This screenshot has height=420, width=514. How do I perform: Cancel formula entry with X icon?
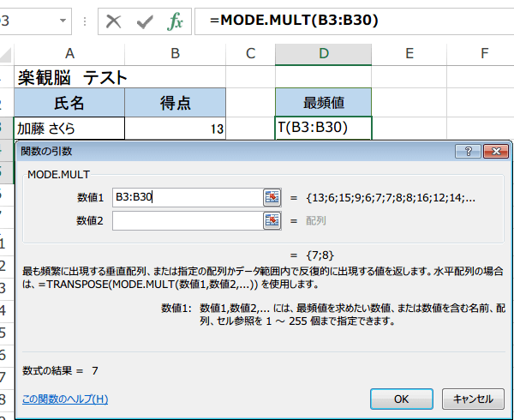coord(113,21)
